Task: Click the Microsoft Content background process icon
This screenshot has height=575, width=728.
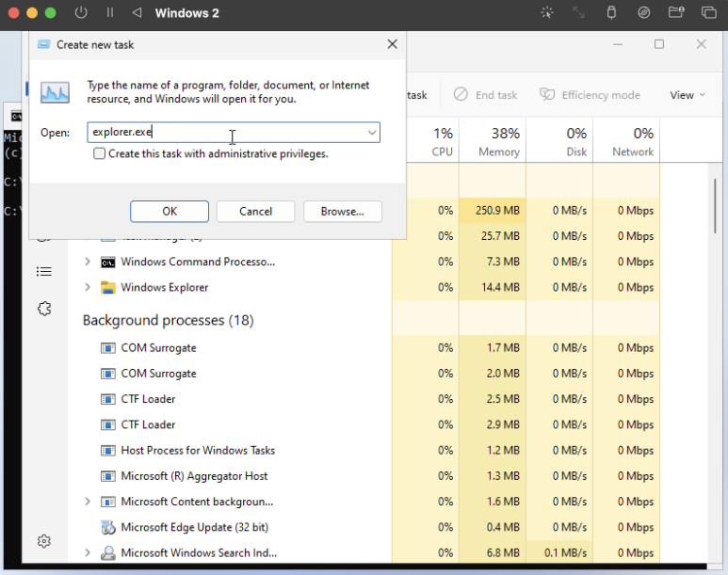Action: [x=107, y=502]
